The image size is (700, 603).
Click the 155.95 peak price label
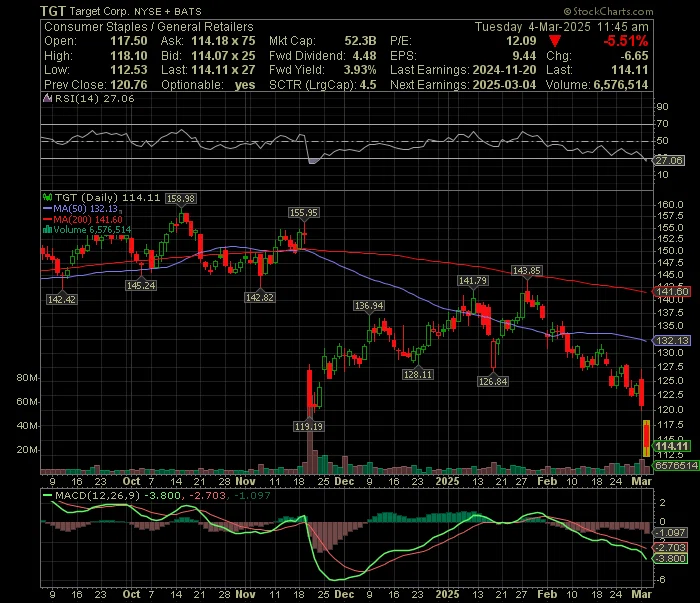tap(304, 212)
